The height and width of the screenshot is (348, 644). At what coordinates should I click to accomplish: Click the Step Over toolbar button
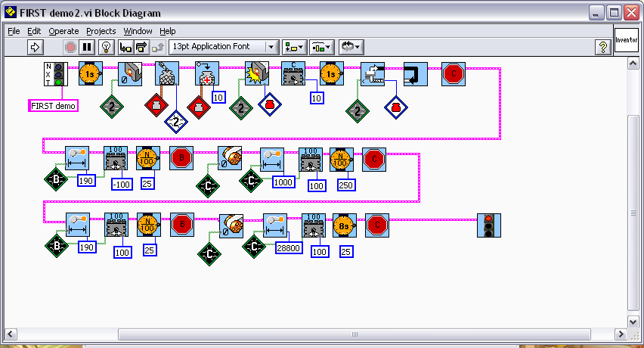pos(141,47)
